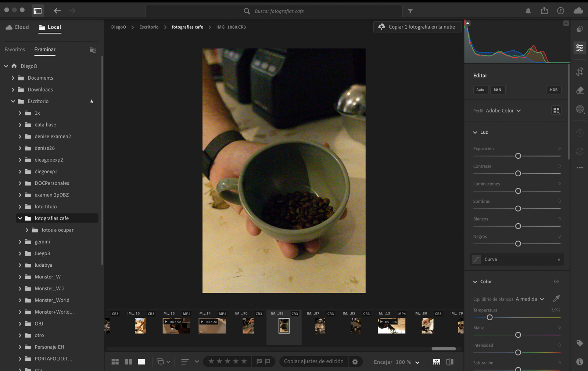Screen dimensions: 588x371
Task: Open the keywords tag panel
Action: (580, 343)
